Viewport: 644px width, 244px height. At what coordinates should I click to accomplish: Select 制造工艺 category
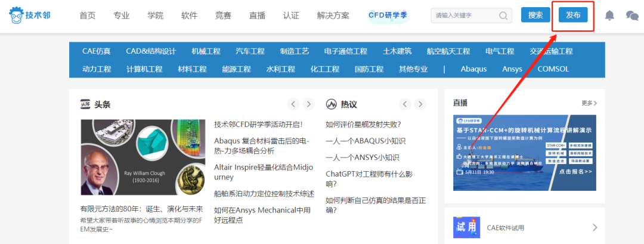click(295, 51)
